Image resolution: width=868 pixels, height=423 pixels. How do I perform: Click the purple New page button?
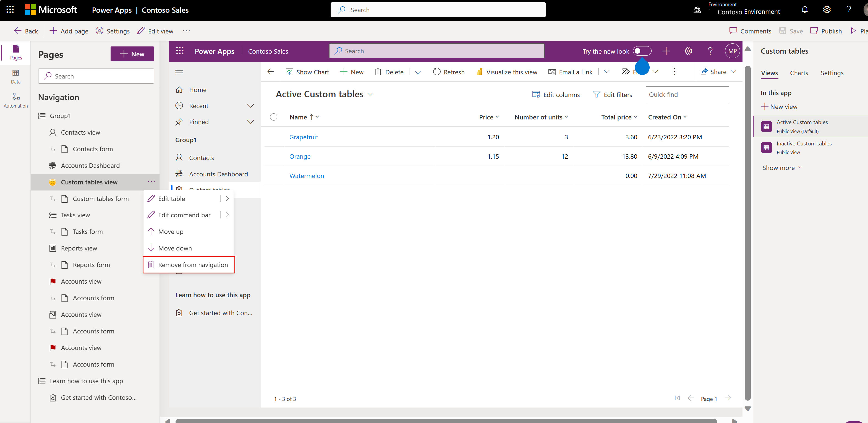tap(132, 54)
